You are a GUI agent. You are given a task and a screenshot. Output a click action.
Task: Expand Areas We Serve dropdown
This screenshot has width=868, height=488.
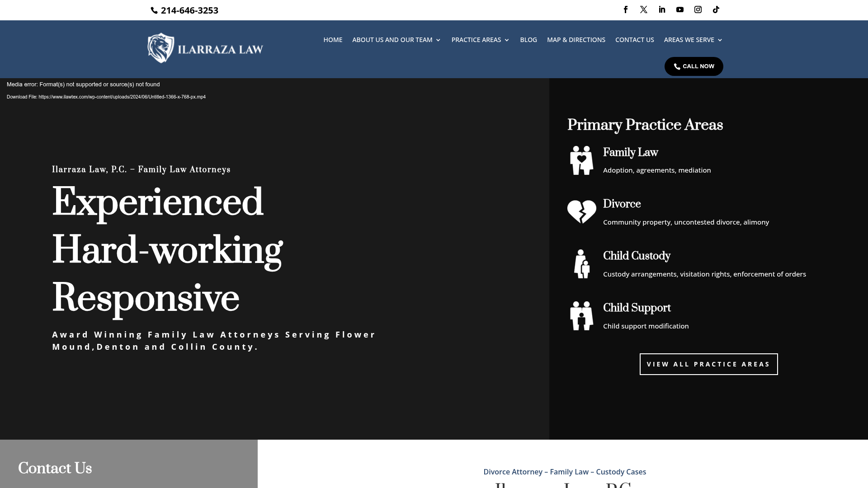tap(693, 40)
